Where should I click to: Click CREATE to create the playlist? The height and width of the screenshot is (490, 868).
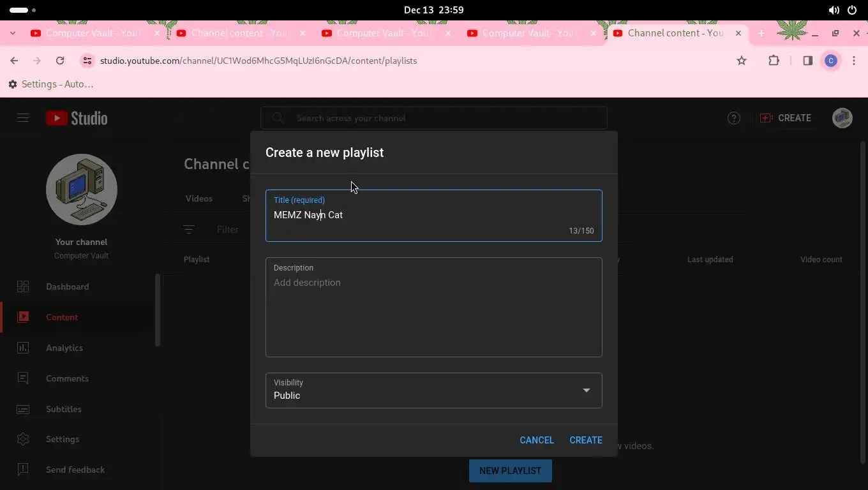[x=585, y=440]
